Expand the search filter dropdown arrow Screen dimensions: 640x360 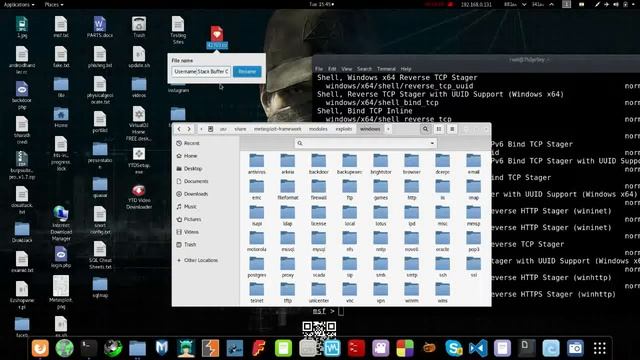[432, 143]
